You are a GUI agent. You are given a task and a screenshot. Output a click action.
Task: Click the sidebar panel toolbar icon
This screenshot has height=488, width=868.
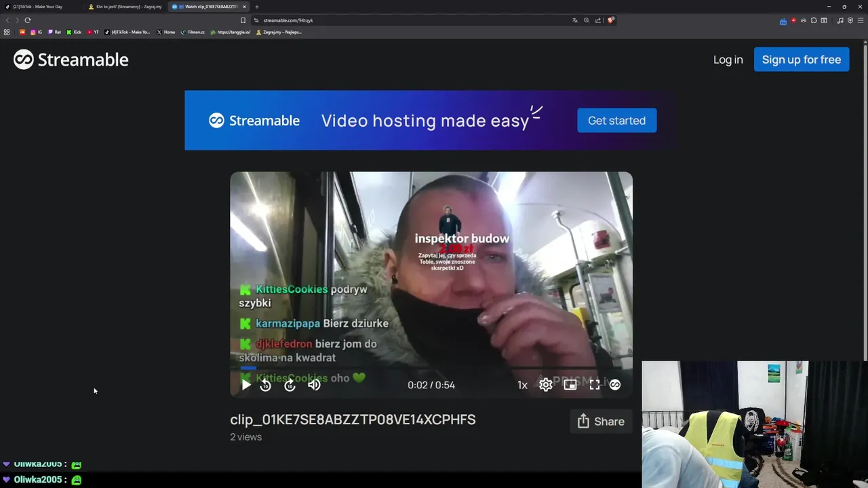824,20
